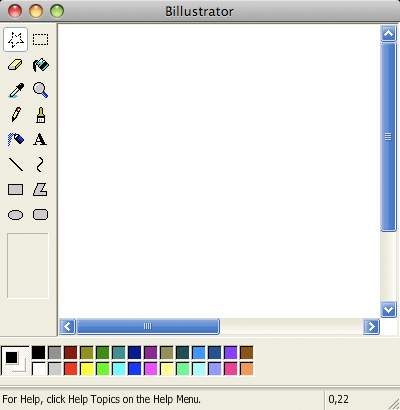Screen dimensions: 400x410
Task: Select the Pick Color eyedropper tool
Action: click(x=15, y=90)
